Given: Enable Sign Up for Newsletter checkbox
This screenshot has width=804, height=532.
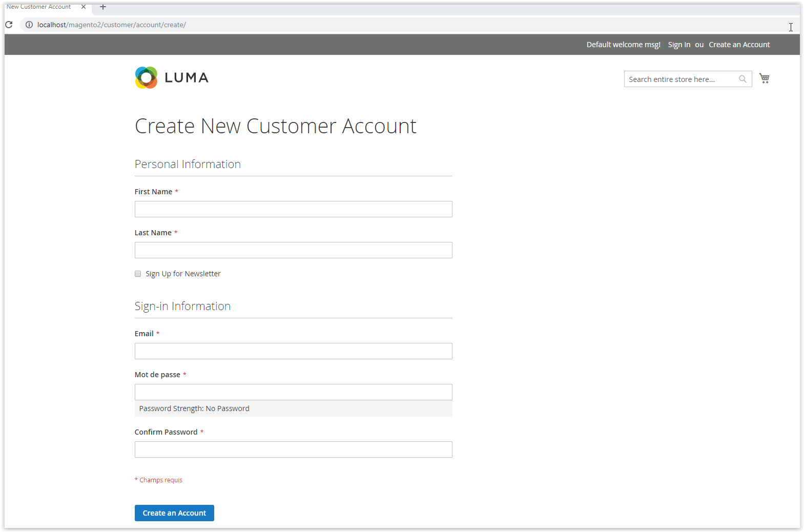Looking at the screenshot, I should tap(138, 274).
